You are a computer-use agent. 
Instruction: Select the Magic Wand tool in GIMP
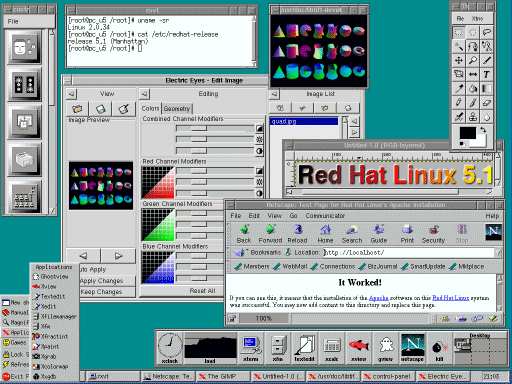tap(459, 46)
